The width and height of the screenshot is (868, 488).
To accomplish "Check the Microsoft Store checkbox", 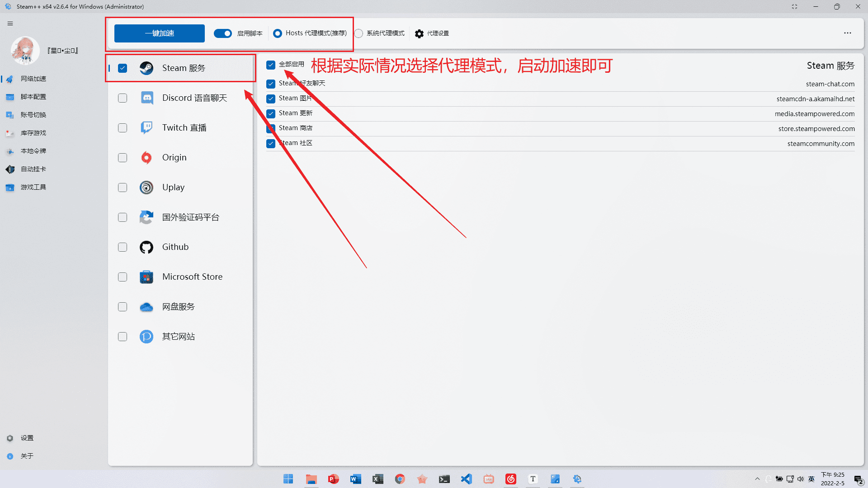I will [123, 277].
